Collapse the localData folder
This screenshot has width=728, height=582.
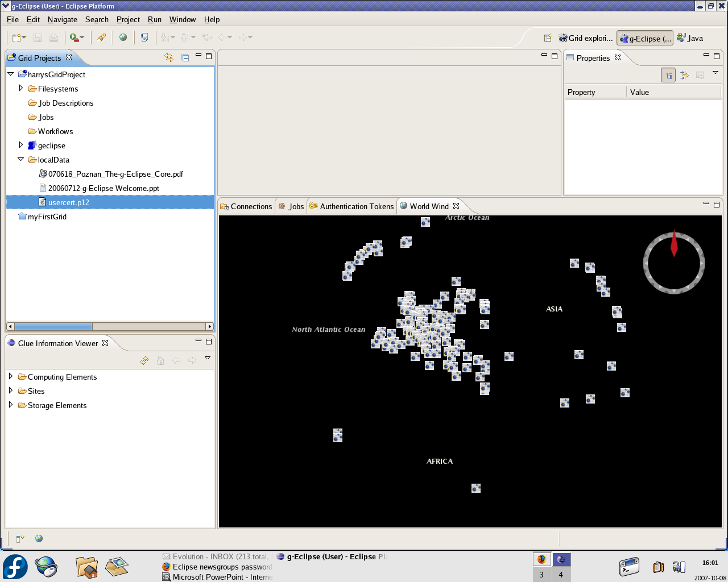pyautogui.click(x=21, y=159)
